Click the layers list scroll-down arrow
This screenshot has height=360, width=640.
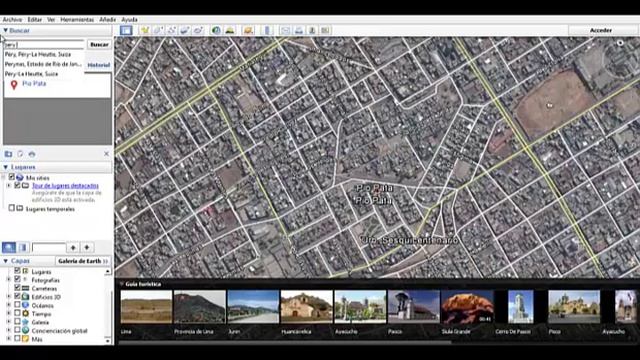pos(108,340)
